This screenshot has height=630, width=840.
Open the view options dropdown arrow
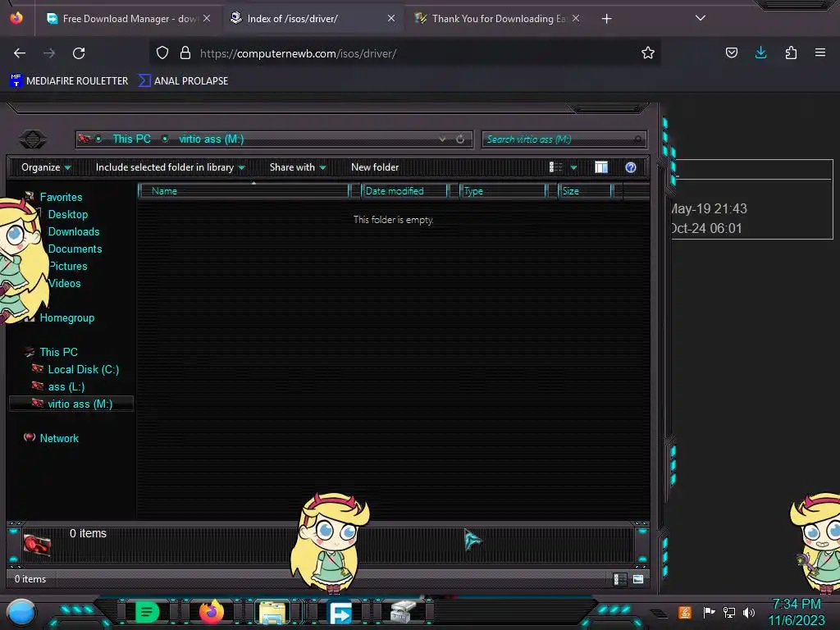(x=573, y=167)
